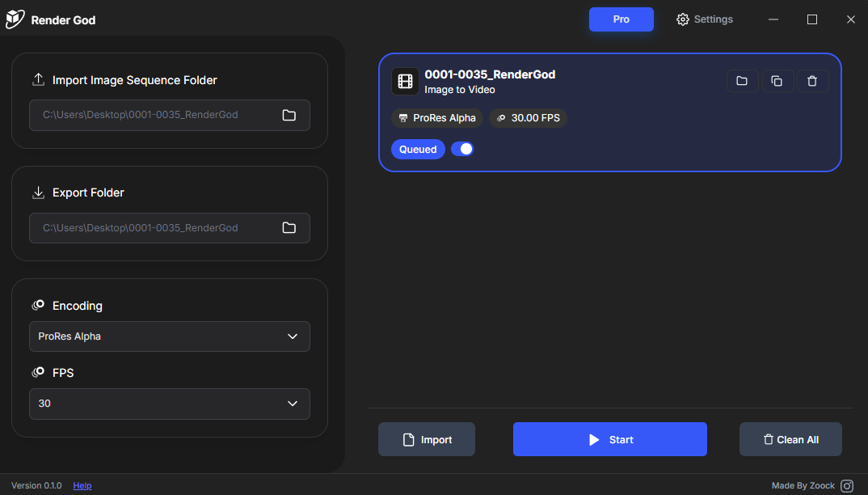868x495 pixels.
Task: Open the Encoding dropdown
Action: pyautogui.click(x=169, y=336)
